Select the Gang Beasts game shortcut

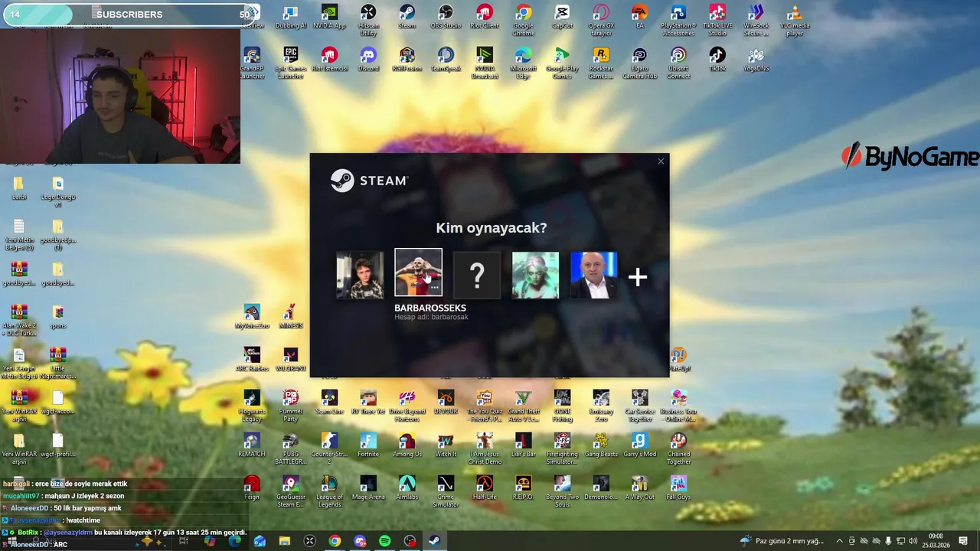[x=601, y=446]
